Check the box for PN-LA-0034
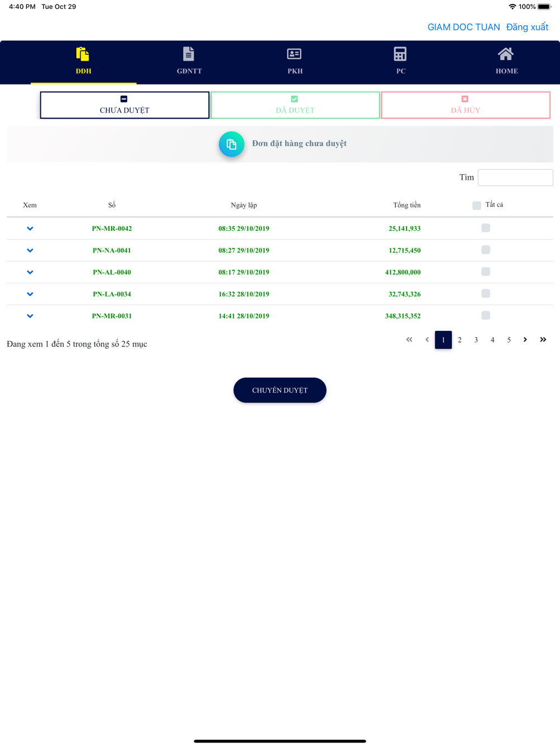This screenshot has height=747, width=560. click(x=486, y=293)
